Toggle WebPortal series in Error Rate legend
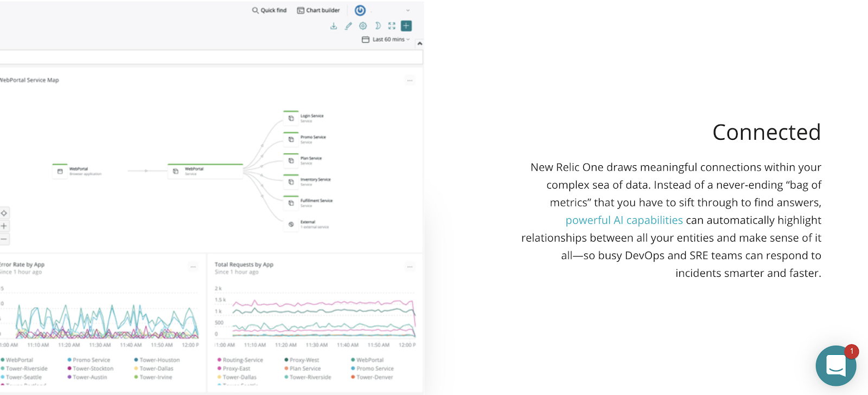 point(17,360)
